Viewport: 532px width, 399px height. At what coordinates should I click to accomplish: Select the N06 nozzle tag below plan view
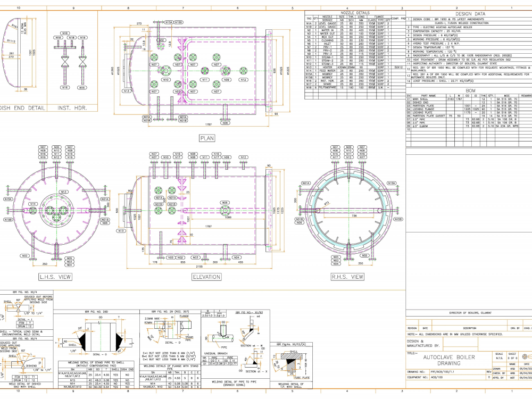[x=225, y=123]
